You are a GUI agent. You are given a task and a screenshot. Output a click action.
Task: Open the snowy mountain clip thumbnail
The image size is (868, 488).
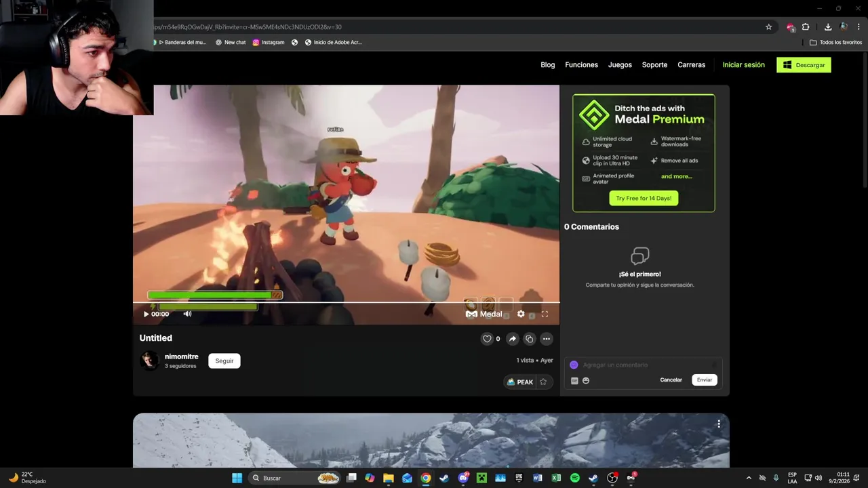click(431, 441)
